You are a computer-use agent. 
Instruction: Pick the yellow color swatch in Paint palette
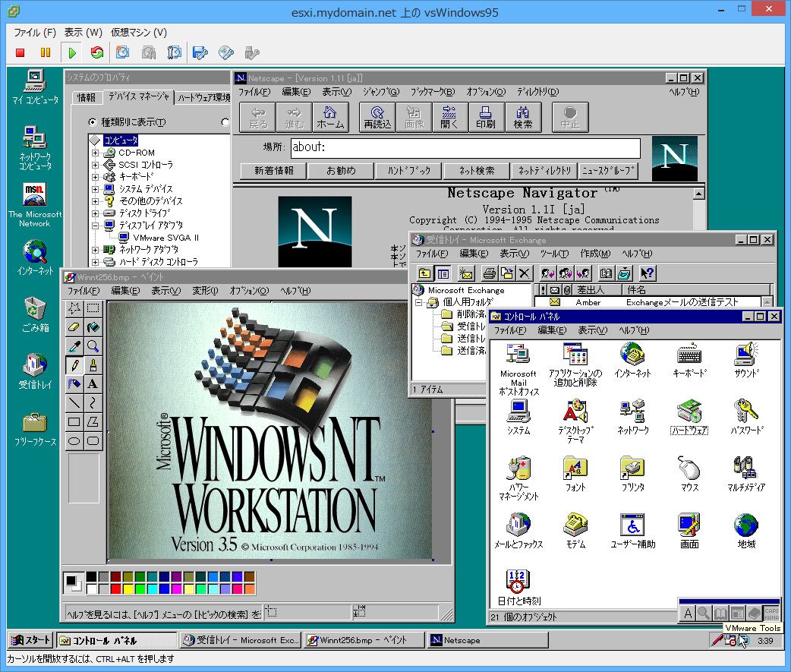[x=128, y=588]
